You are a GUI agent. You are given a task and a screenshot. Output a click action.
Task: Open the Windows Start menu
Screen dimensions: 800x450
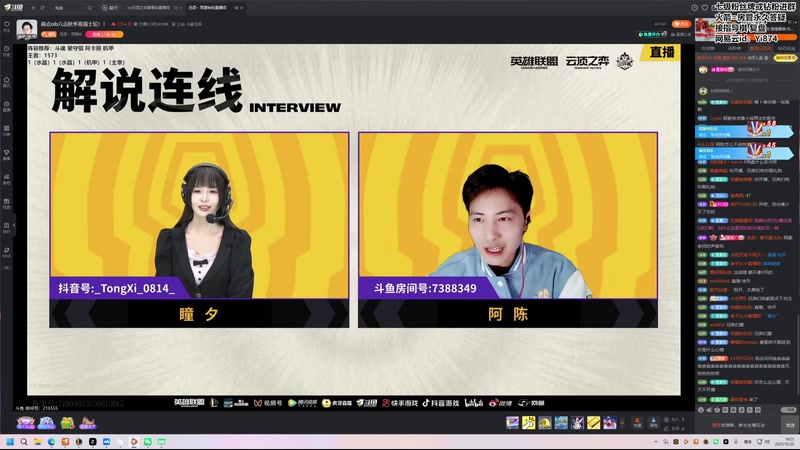tap(10, 442)
